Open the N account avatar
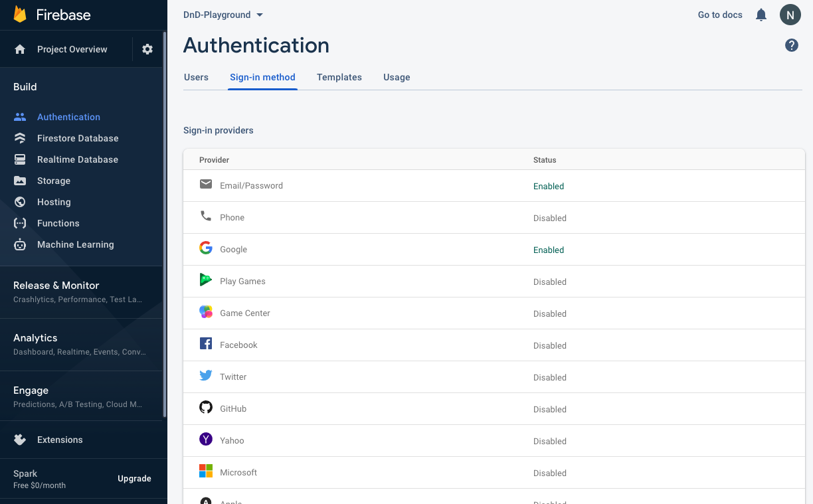The width and height of the screenshot is (813, 504). 790,15
